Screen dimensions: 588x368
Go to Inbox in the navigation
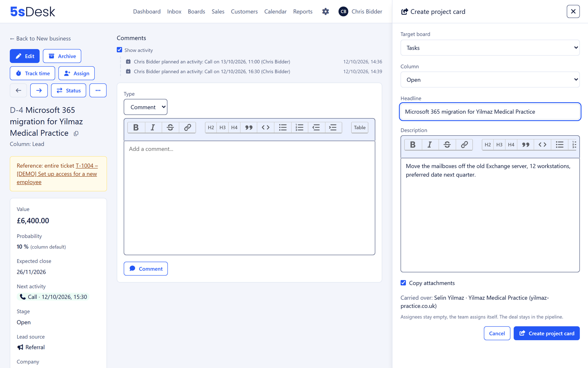(x=174, y=11)
